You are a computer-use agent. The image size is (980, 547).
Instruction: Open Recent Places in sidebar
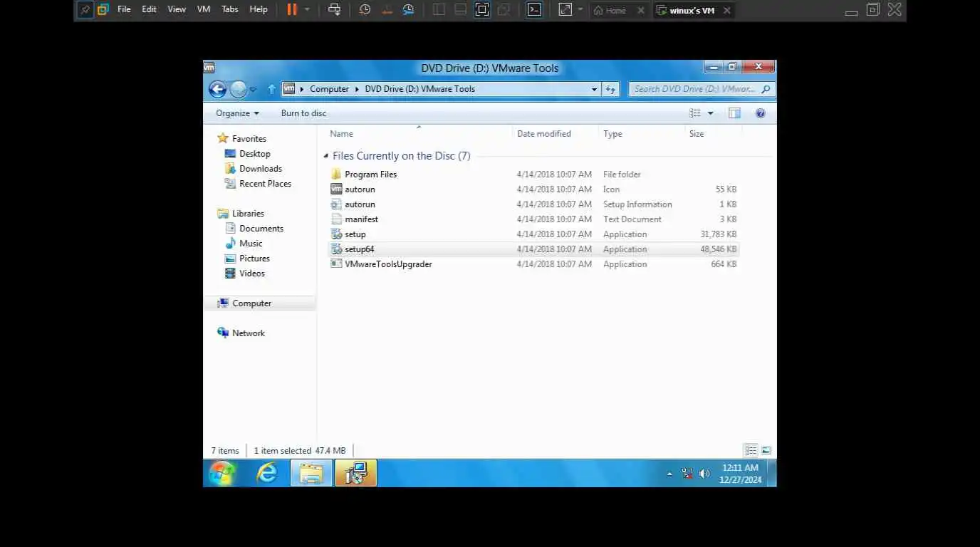coord(258,184)
